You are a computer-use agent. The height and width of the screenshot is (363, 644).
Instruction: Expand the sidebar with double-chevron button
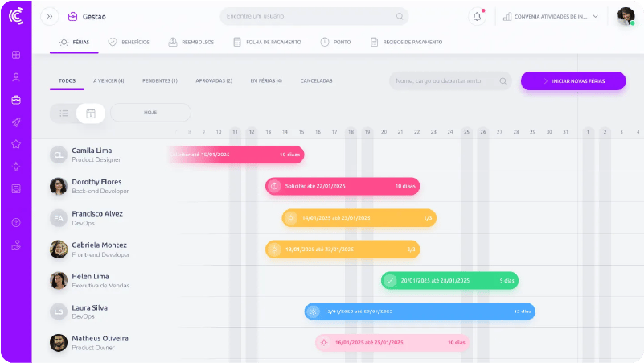49,16
